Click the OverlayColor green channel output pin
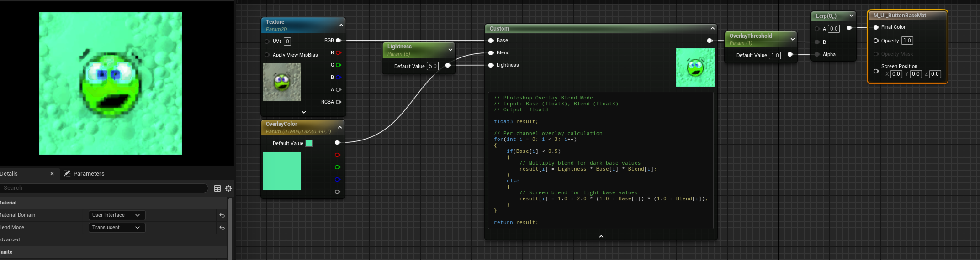 338,167
